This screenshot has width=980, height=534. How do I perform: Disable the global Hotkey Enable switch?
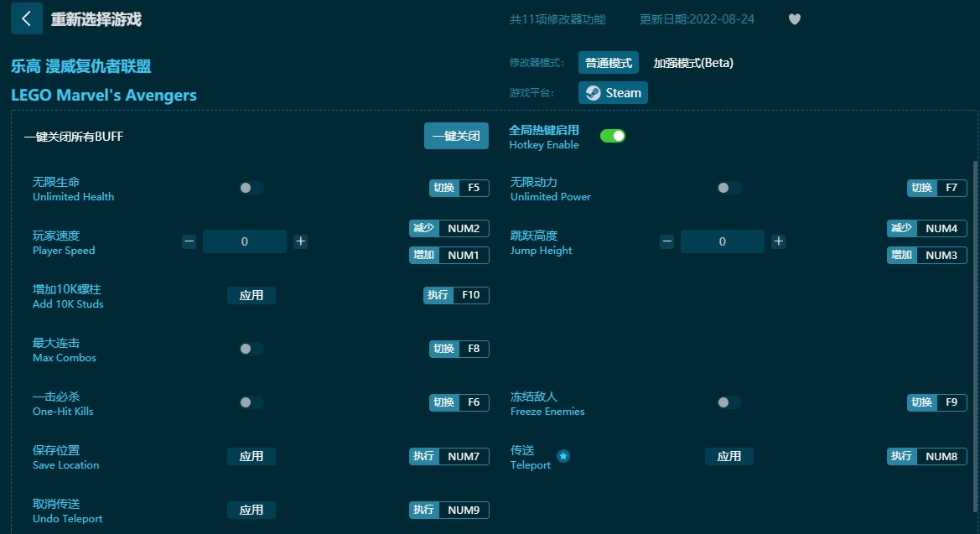coord(613,136)
